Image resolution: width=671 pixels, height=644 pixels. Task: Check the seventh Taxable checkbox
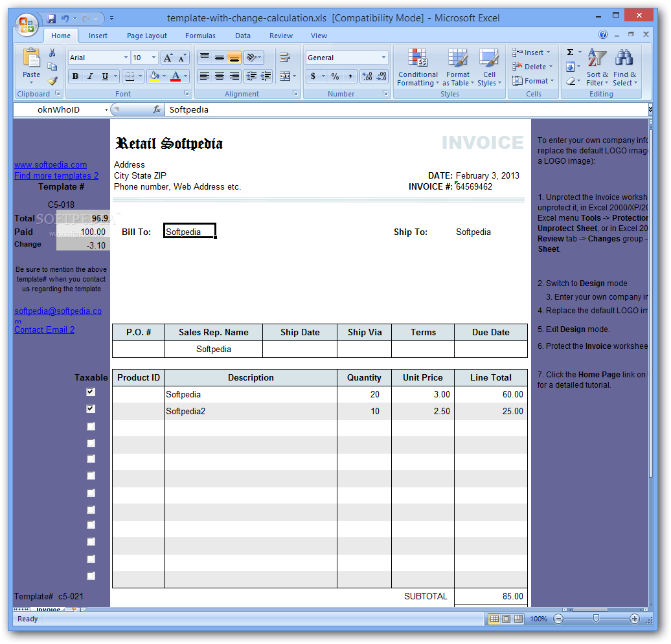pyautogui.click(x=91, y=493)
